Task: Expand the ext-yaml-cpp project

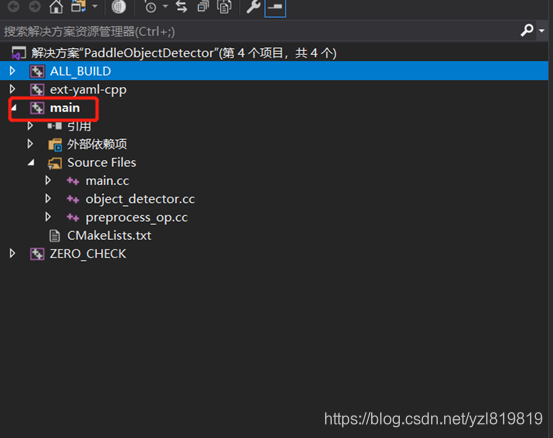Action: [12, 89]
